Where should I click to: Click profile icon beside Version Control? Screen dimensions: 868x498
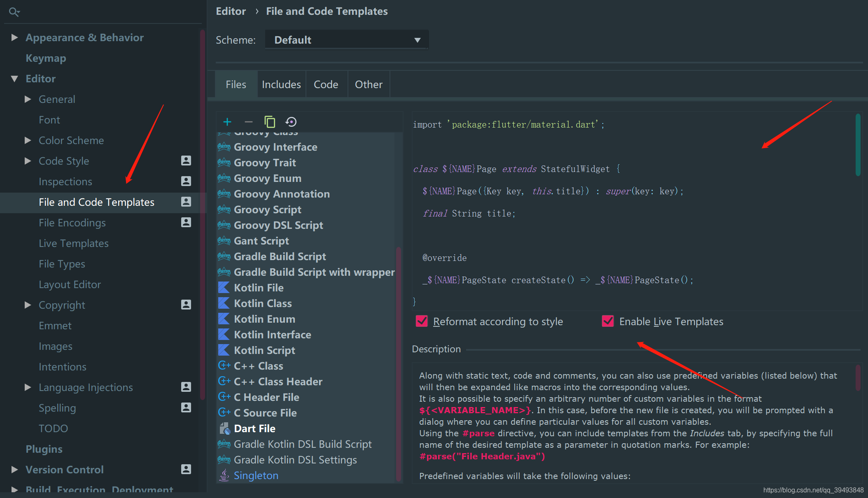(186, 469)
